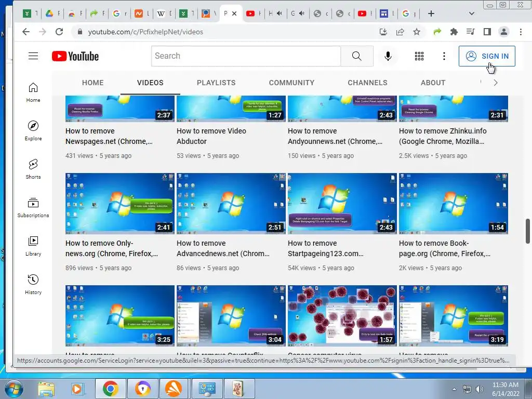
Task: Reload the page
Action: coord(59,32)
